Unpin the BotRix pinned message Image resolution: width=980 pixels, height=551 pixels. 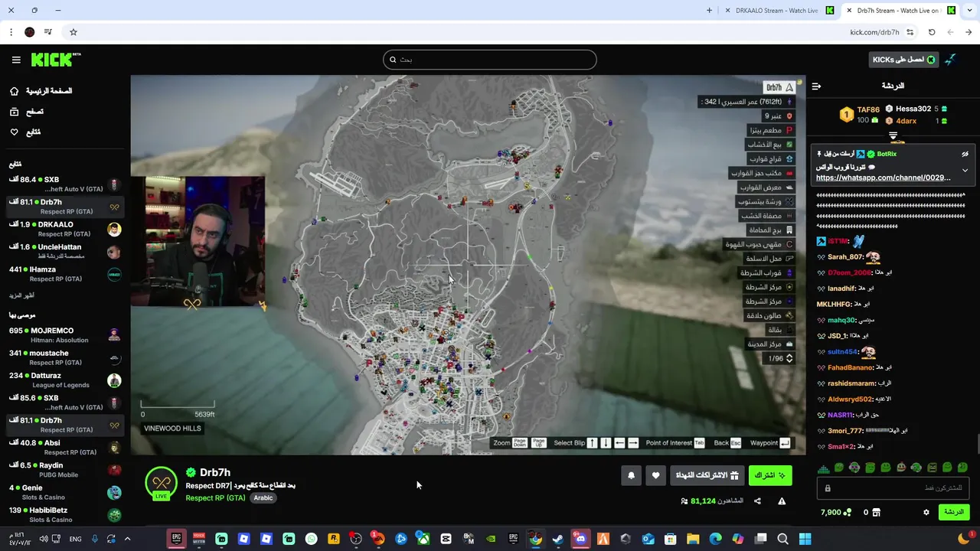point(965,154)
